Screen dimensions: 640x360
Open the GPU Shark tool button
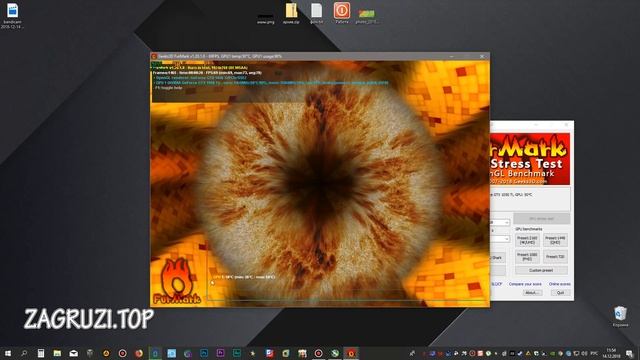498,258
